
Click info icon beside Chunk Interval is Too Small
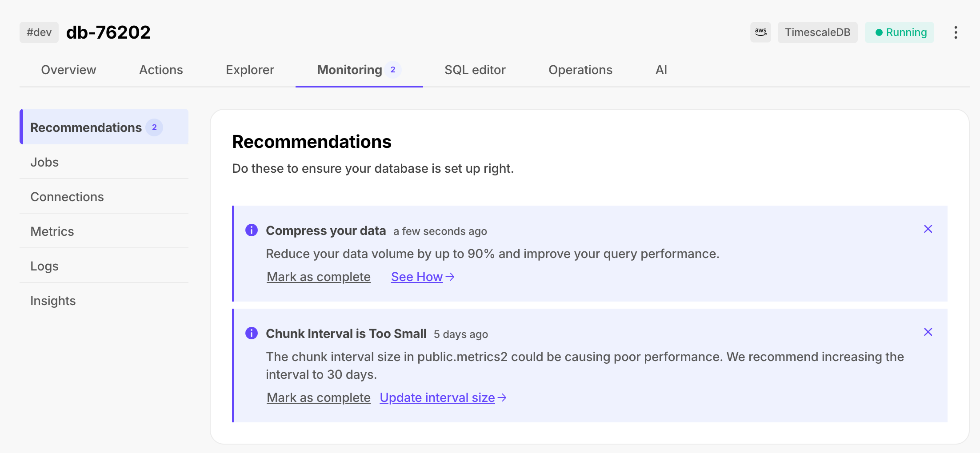point(252,333)
